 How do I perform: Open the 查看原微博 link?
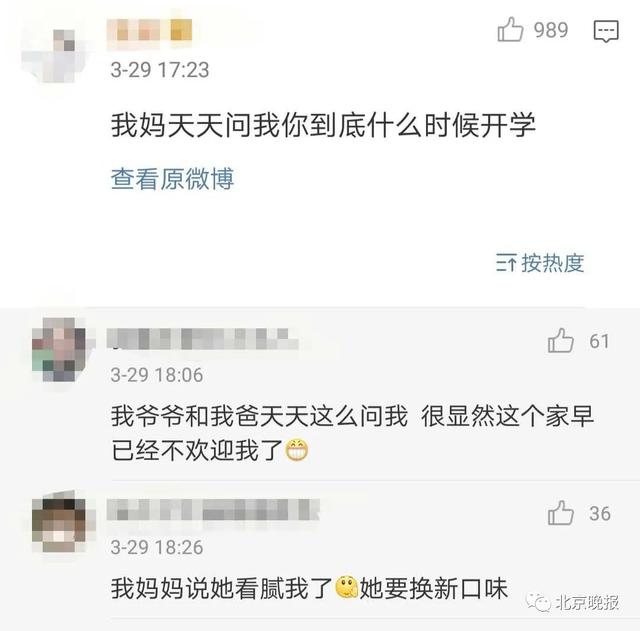[x=172, y=179]
